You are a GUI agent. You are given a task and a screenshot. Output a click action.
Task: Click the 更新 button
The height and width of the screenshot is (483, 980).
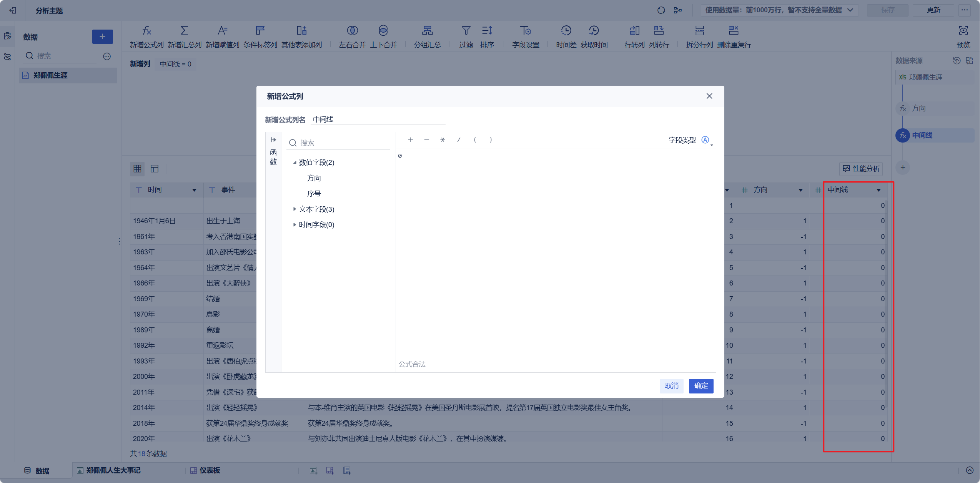tap(933, 10)
